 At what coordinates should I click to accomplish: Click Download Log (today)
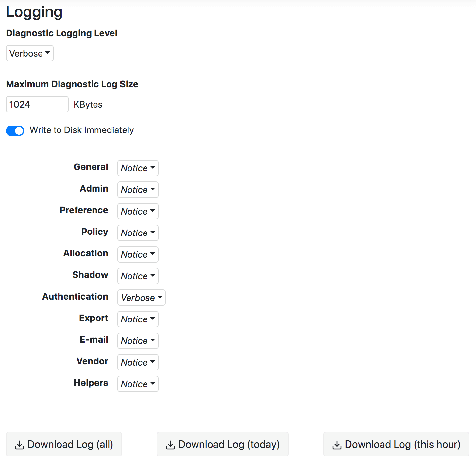(x=222, y=444)
